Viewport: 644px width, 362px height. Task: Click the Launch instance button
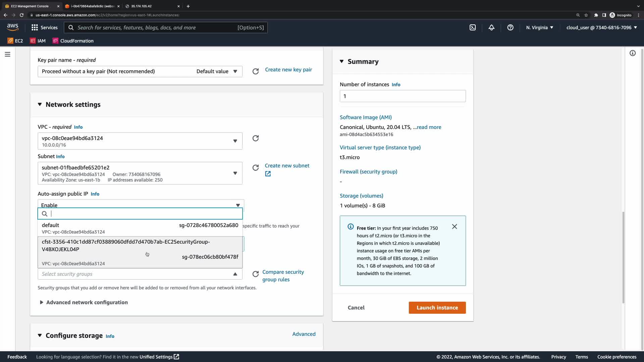coord(437,308)
